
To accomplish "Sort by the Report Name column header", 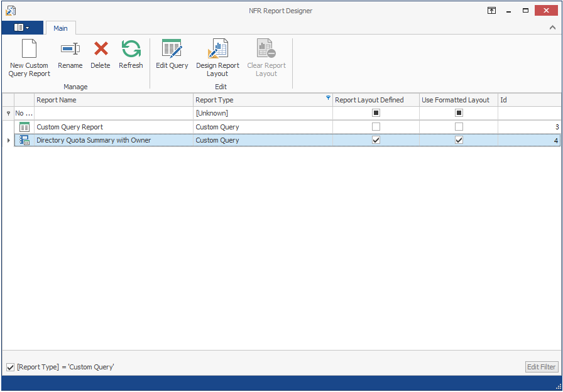I will (113, 100).
